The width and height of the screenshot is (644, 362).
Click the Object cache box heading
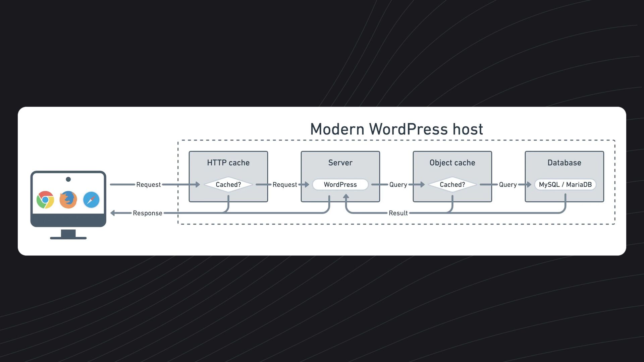(452, 163)
